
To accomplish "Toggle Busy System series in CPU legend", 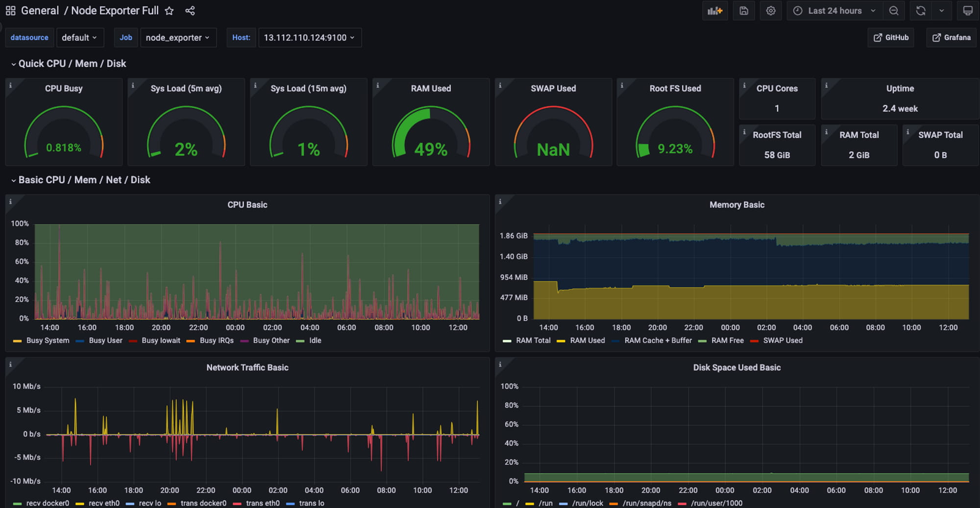I will [48, 340].
